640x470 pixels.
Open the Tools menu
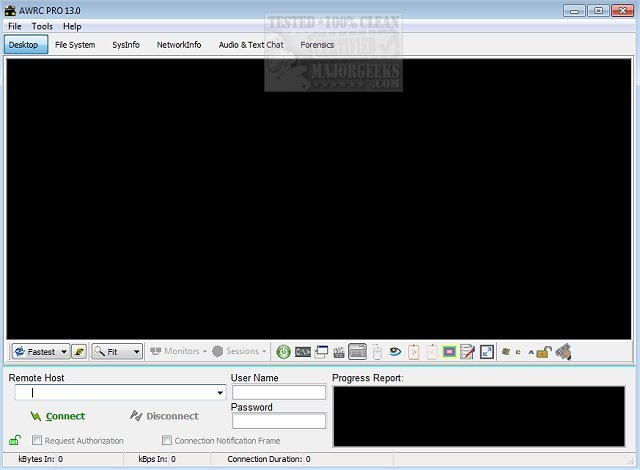click(42, 26)
